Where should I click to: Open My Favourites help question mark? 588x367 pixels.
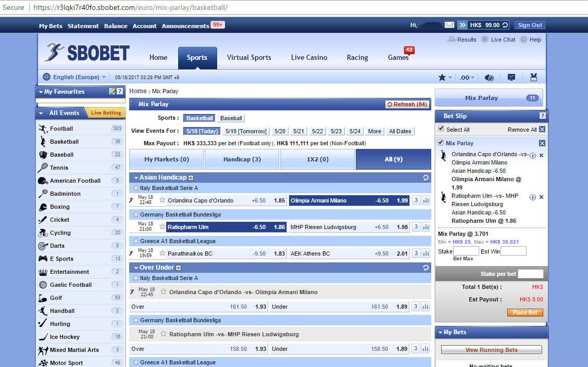click(x=120, y=91)
